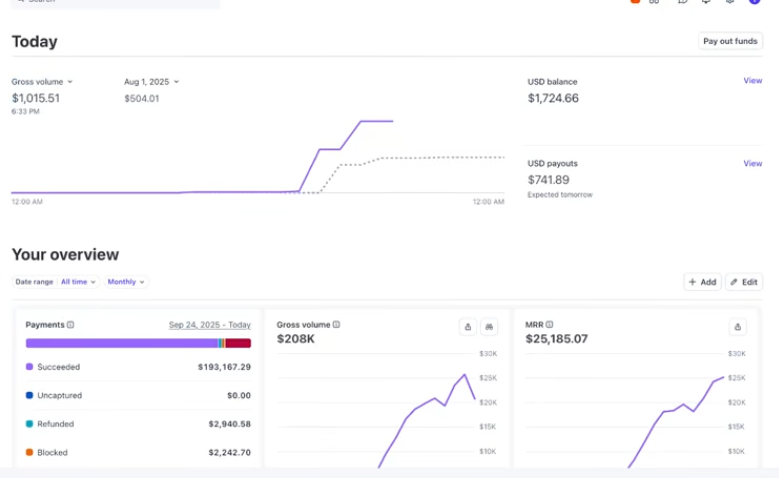779x478 pixels.
Task: Click the info icon next to Payments
Action: 71,324
